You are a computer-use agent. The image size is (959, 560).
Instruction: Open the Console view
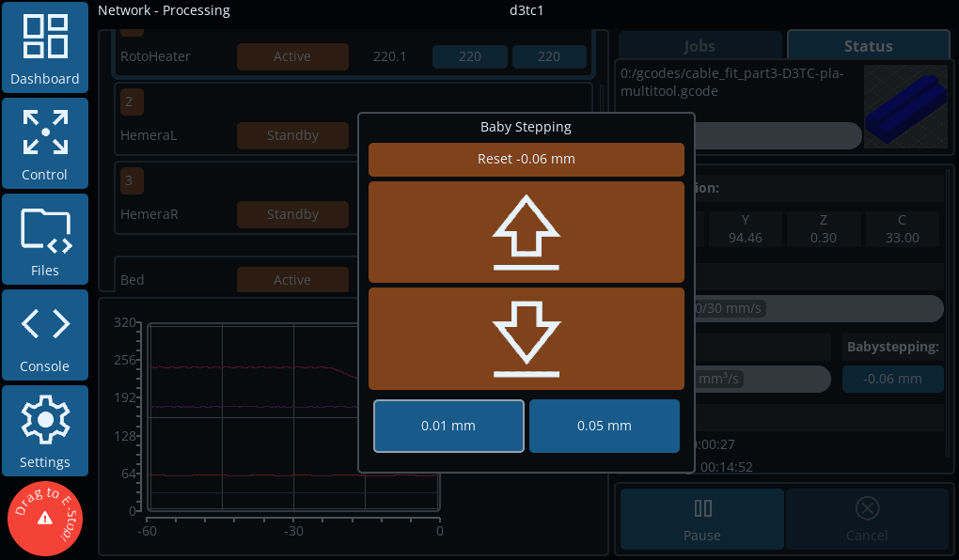pyautogui.click(x=45, y=336)
